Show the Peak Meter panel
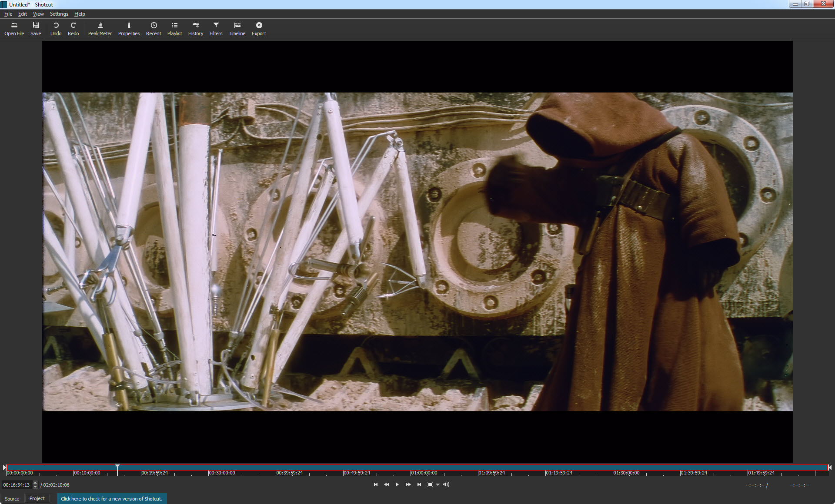835x504 pixels. point(100,29)
